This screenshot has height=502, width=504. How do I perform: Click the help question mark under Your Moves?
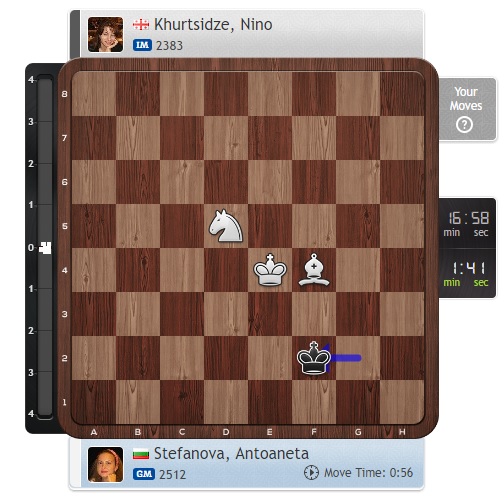coord(464,125)
